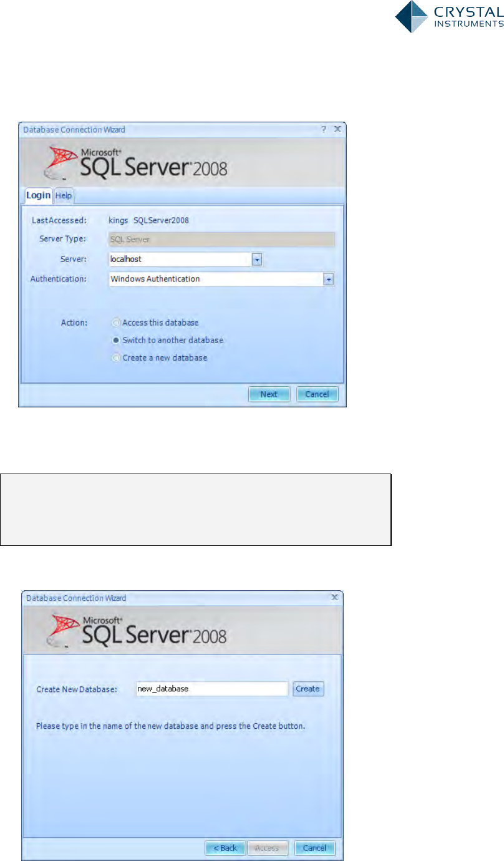The height and width of the screenshot is (861, 504).
Task: Switch to the Login tab
Action: click(x=38, y=196)
